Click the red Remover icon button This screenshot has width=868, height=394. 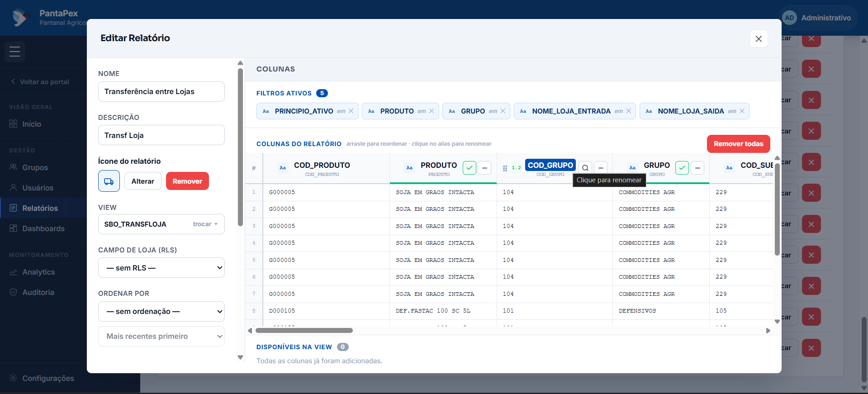pos(187,181)
